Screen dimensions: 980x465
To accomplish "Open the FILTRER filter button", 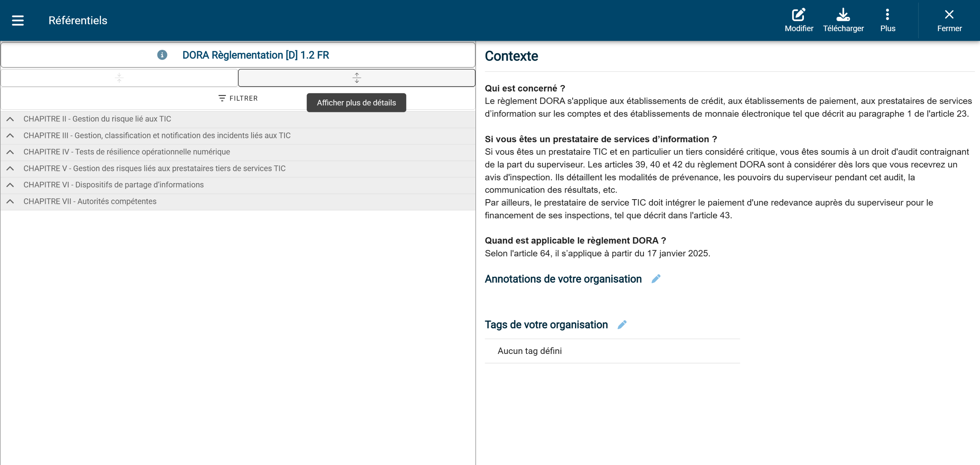I will 238,98.
